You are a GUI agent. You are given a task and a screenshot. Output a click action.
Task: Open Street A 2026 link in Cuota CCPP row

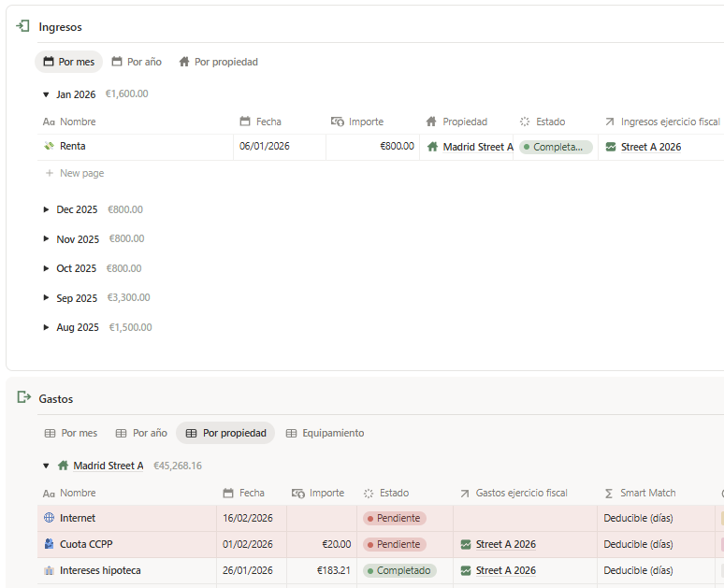coord(505,544)
